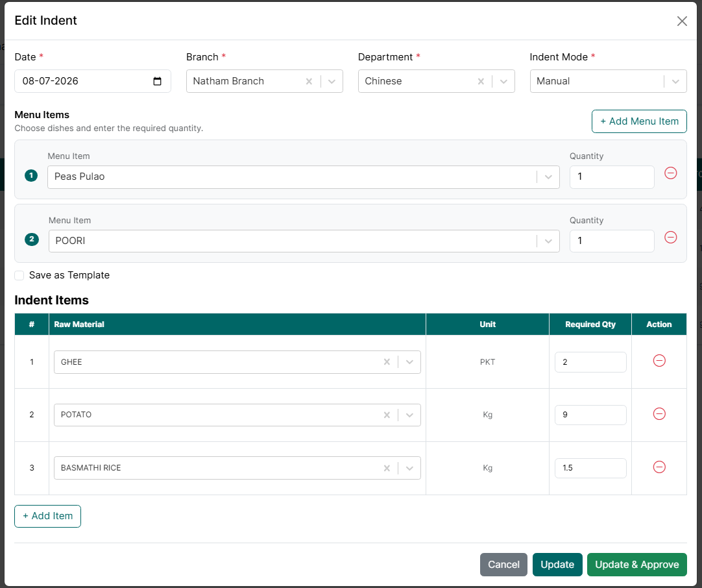Viewport: 702px width, 588px height.
Task: Click the Kg unit cell for BASMATHI RICE
Action: (x=487, y=468)
